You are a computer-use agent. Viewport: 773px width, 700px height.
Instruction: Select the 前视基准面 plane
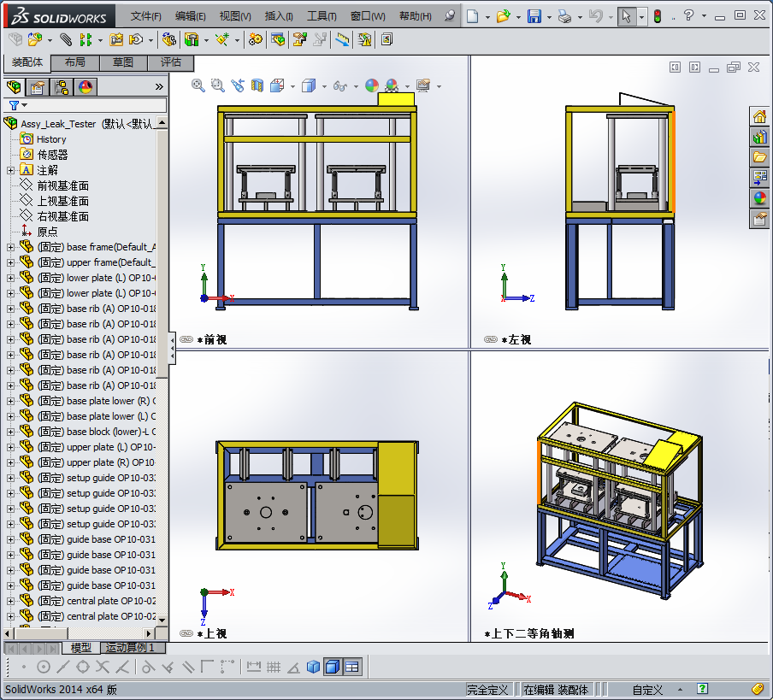62,185
